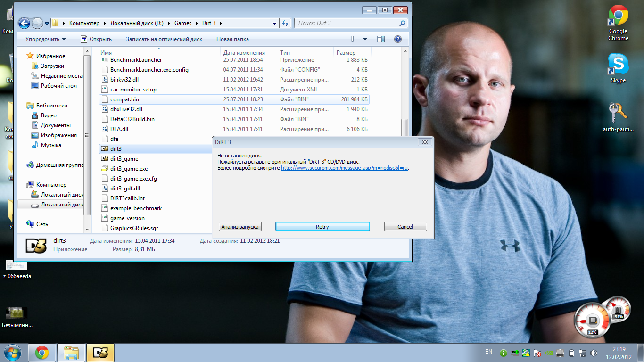Screen dimensions: 644x362
Task: Click the volume speaker tray icon
Action: 594,353
